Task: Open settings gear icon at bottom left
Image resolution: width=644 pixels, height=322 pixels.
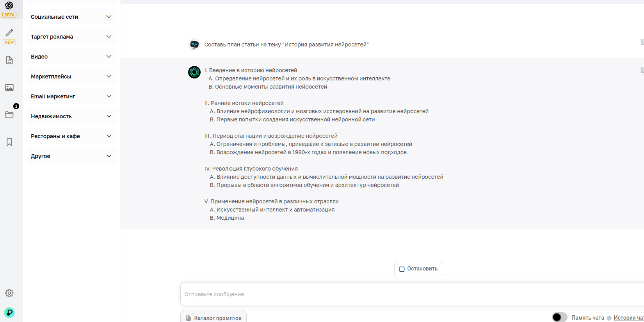Action: pos(9,293)
